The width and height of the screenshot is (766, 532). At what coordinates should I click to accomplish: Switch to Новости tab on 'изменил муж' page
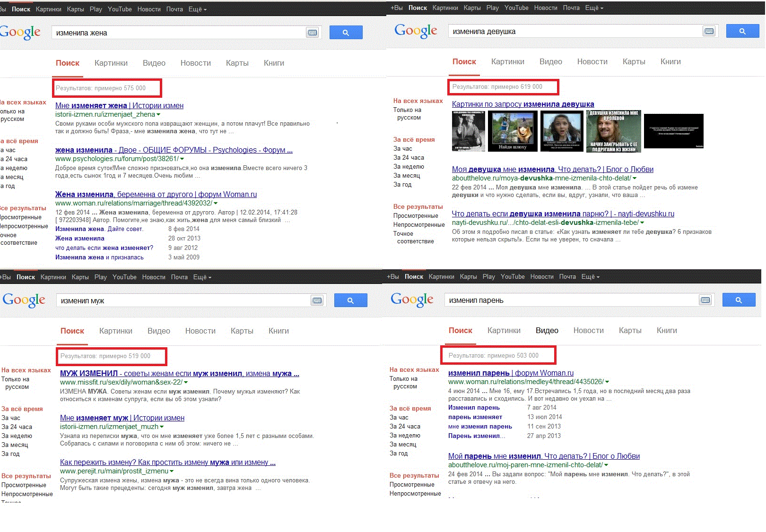[x=200, y=331]
